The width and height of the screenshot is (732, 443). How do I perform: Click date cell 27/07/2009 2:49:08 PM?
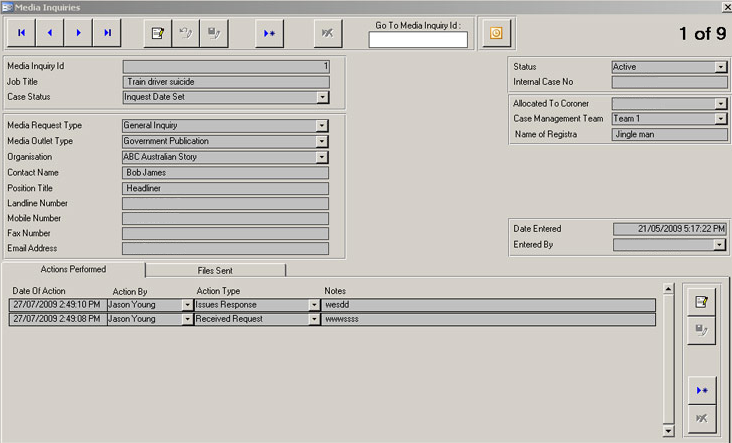click(58, 319)
